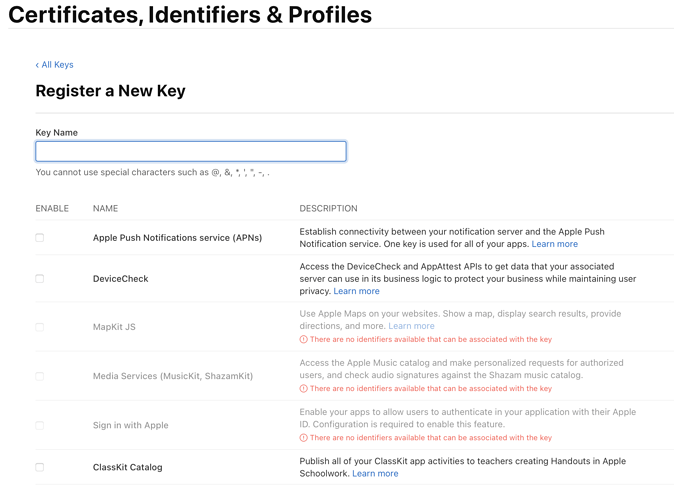Click the NAME column header
Image resolution: width=674 pixels, height=500 pixels.
(105, 209)
